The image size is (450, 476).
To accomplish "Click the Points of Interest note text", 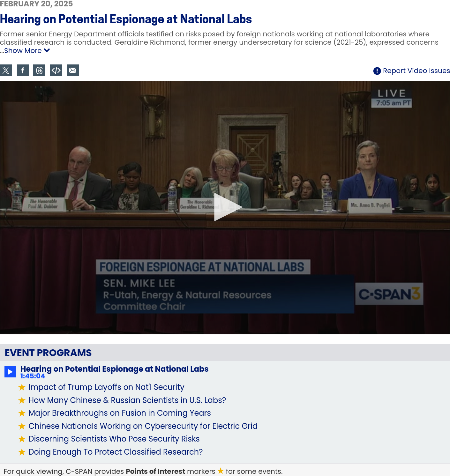I will pos(143,471).
